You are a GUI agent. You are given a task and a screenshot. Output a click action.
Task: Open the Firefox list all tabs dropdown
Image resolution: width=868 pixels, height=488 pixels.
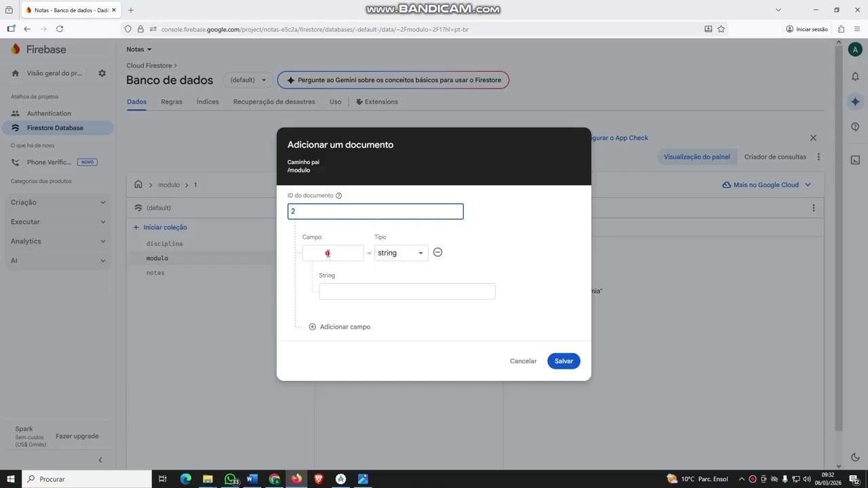pyautogui.click(x=778, y=10)
